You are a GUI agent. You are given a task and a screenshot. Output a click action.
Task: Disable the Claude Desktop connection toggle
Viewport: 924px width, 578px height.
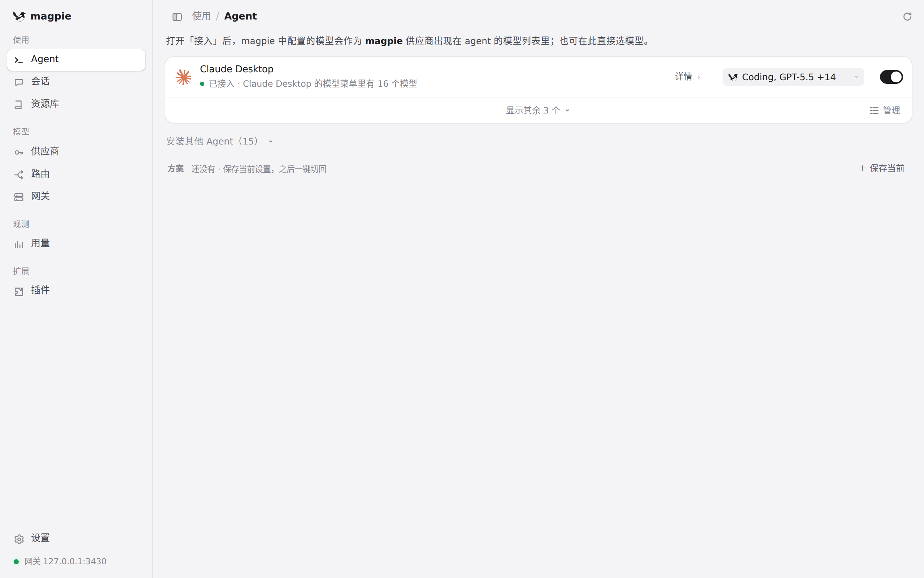[891, 77]
